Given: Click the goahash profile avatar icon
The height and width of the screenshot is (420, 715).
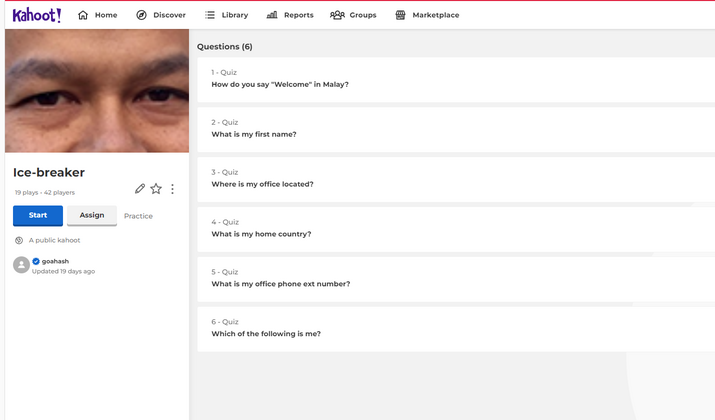Looking at the screenshot, I should [x=21, y=265].
